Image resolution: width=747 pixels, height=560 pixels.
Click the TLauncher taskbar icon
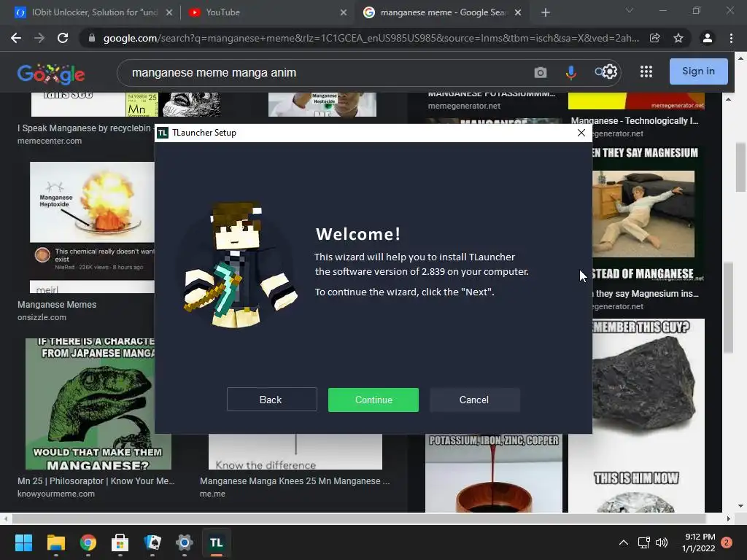(216, 542)
